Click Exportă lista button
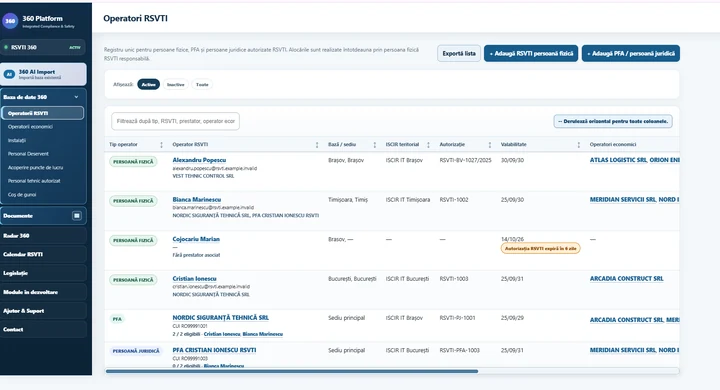The image size is (720, 390). pos(459,54)
